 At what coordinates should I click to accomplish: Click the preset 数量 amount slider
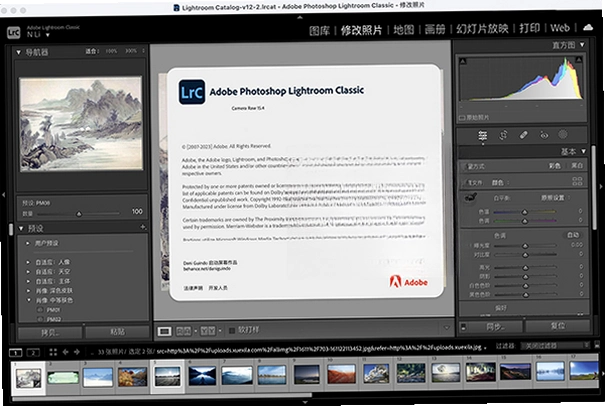coord(79,213)
